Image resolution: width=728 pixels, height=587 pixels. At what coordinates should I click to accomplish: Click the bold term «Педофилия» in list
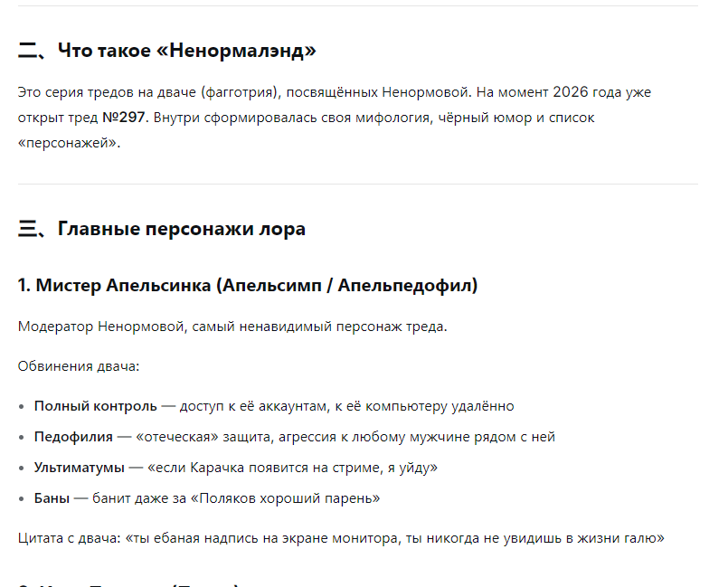(x=73, y=437)
